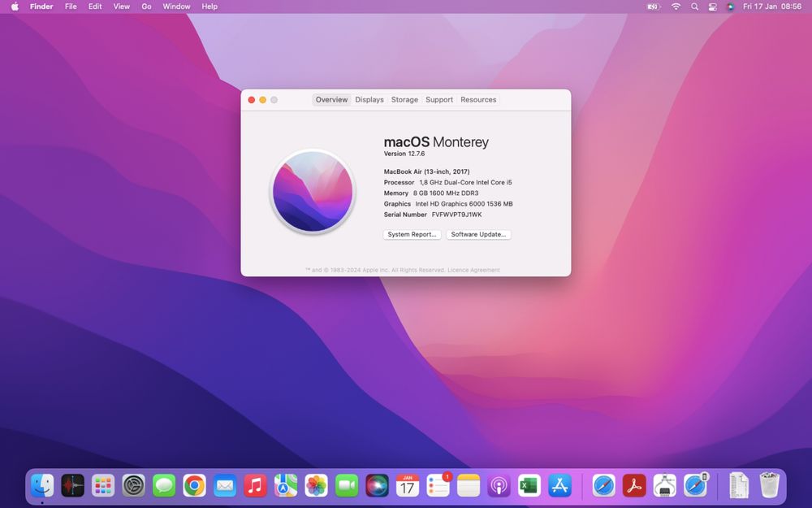Image resolution: width=812 pixels, height=508 pixels.
Task: Open the Apple menu
Action: pyautogui.click(x=15, y=7)
